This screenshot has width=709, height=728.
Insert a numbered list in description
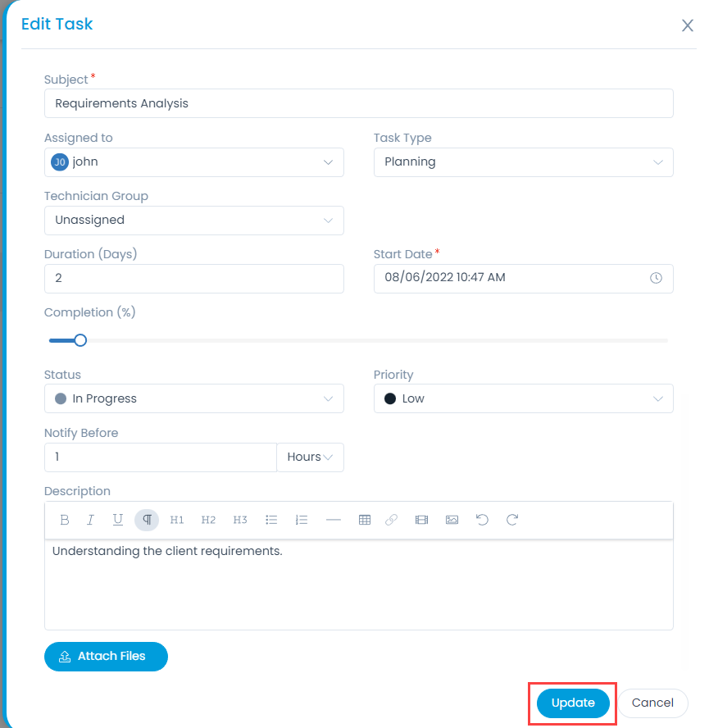[x=302, y=520]
